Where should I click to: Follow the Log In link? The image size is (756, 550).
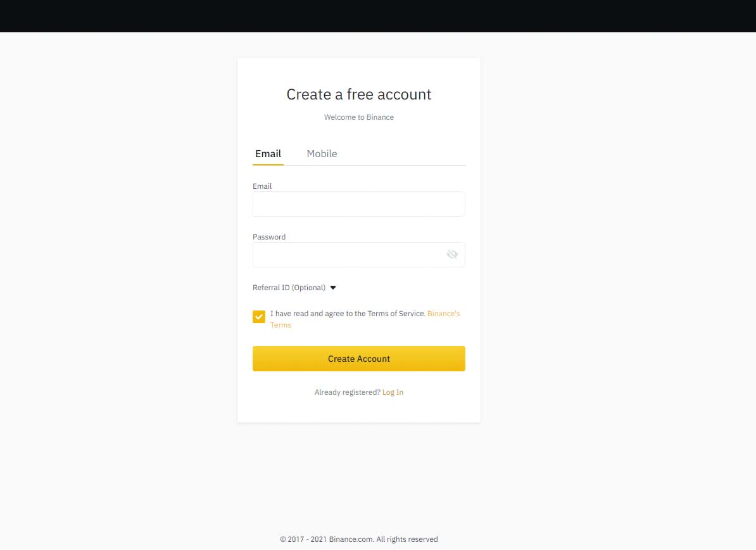pyautogui.click(x=393, y=392)
